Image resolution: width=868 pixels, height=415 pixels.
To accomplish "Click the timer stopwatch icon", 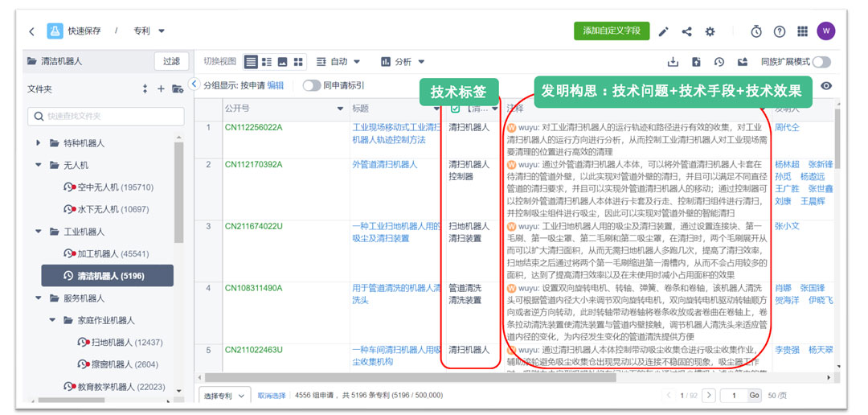I will tap(756, 31).
